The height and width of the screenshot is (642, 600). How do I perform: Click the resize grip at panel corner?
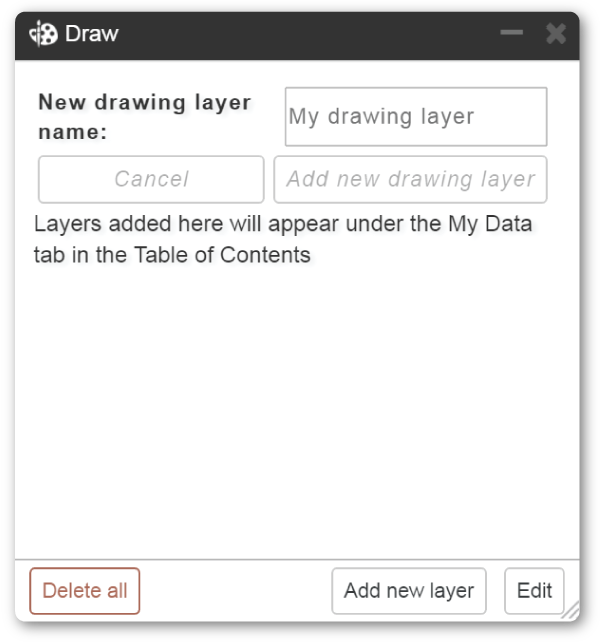point(571,610)
